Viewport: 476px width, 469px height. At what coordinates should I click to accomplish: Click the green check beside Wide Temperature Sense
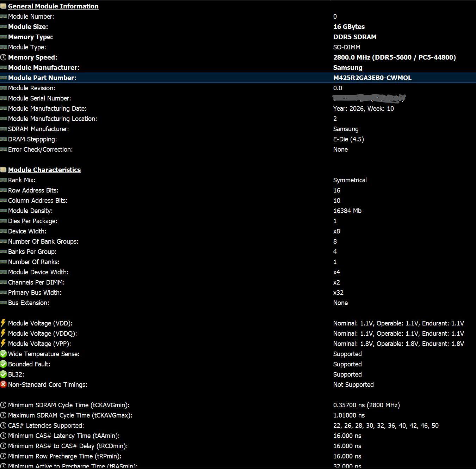(x=3, y=354)
